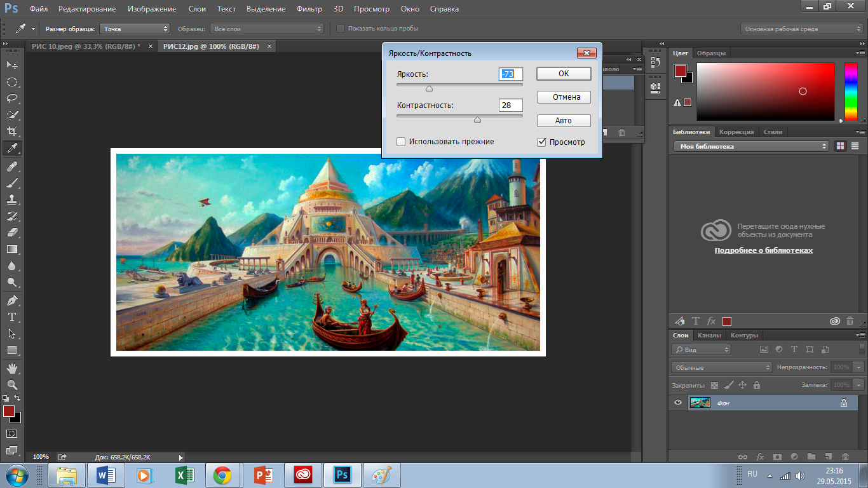Image resolution: width=868 pixels, height=488 pixels.
Task: Open blending mode 'Обычные' dropdown
Action: [x=722, y=367]
